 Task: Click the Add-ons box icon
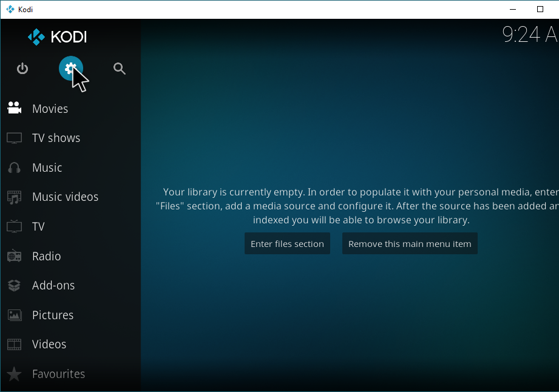tap(14, 285)
